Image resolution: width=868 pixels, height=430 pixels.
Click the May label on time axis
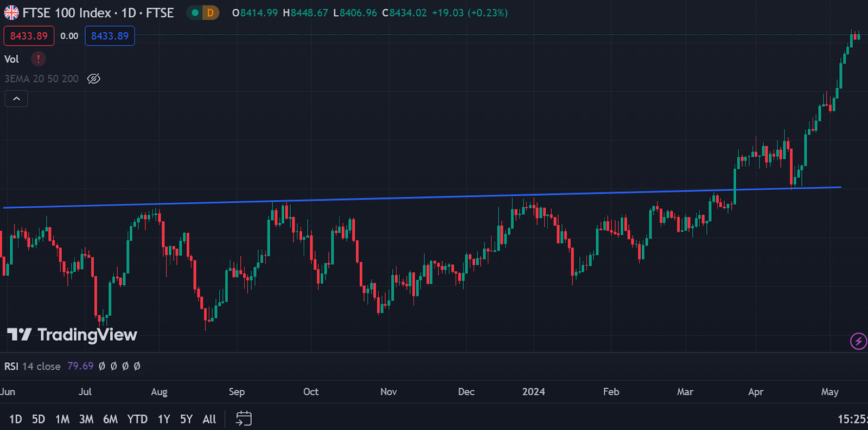[830, 392]
